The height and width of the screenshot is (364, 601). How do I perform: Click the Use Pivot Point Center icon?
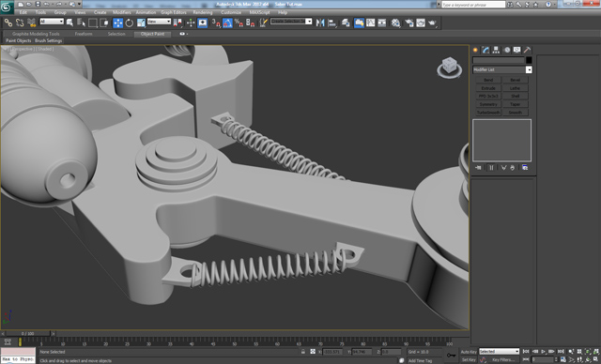tap(177, 23)
